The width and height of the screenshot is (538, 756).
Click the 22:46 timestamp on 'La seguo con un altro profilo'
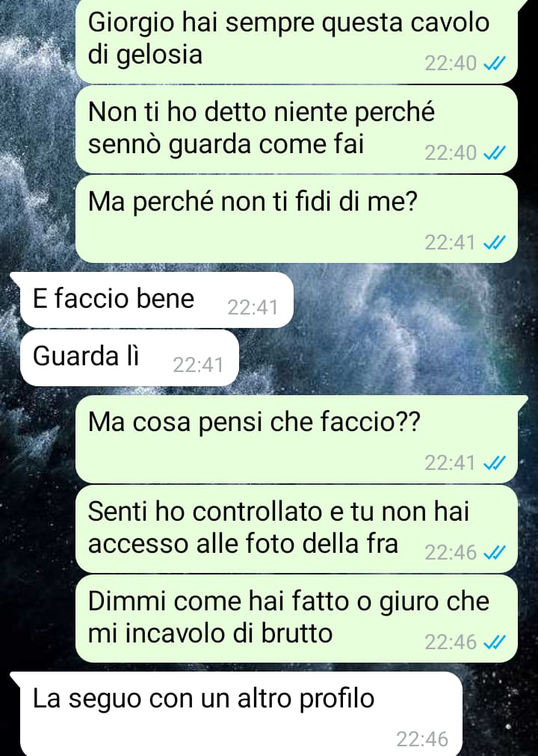pos(422,739)
